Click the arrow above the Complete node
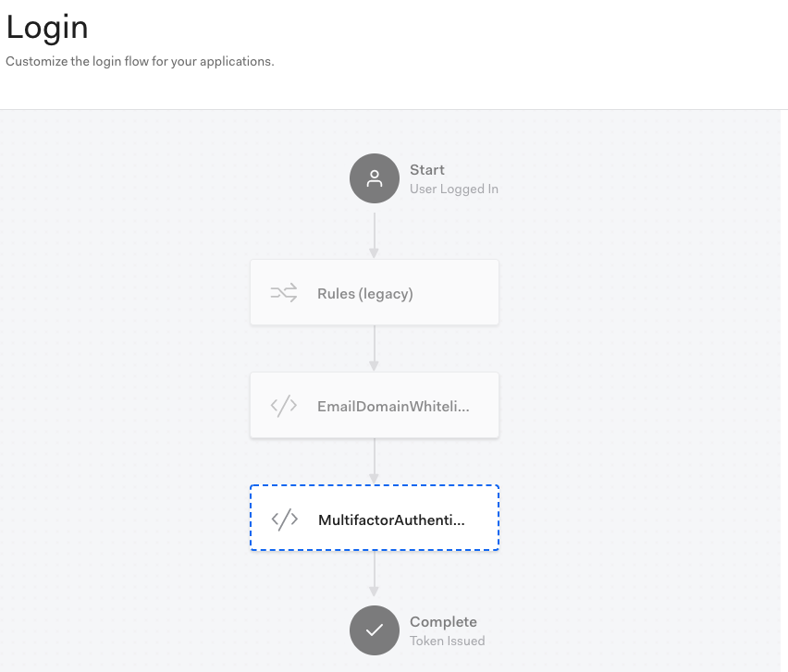This screenshot has width=788, height=672. (374, 575)
